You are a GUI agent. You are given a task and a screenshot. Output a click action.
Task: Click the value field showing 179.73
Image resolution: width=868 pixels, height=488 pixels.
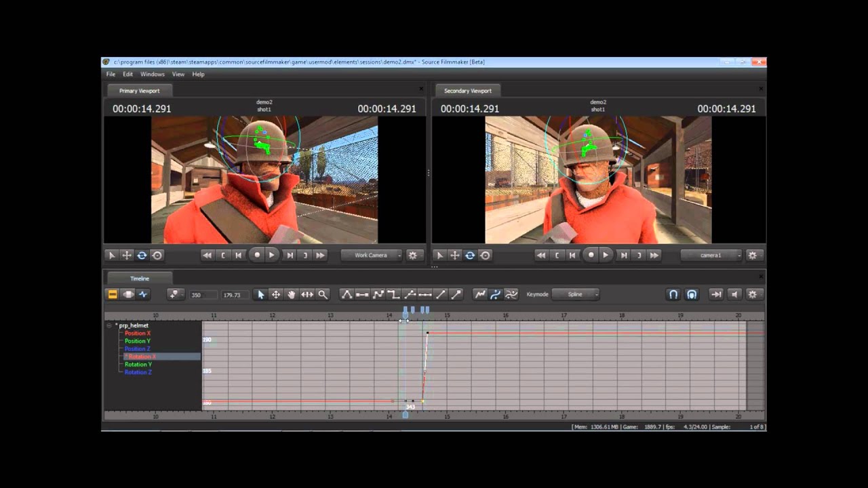point(235,295)
